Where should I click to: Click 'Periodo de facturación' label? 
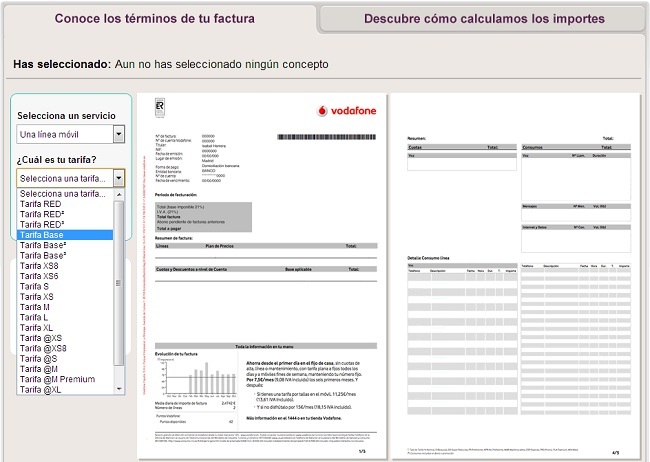click(176, 195)
